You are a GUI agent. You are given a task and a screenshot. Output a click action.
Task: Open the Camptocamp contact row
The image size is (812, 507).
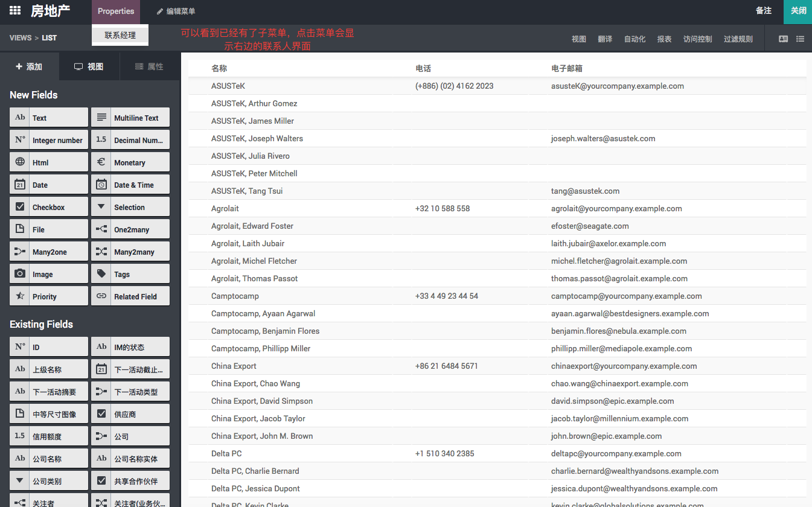coord(226,296)
